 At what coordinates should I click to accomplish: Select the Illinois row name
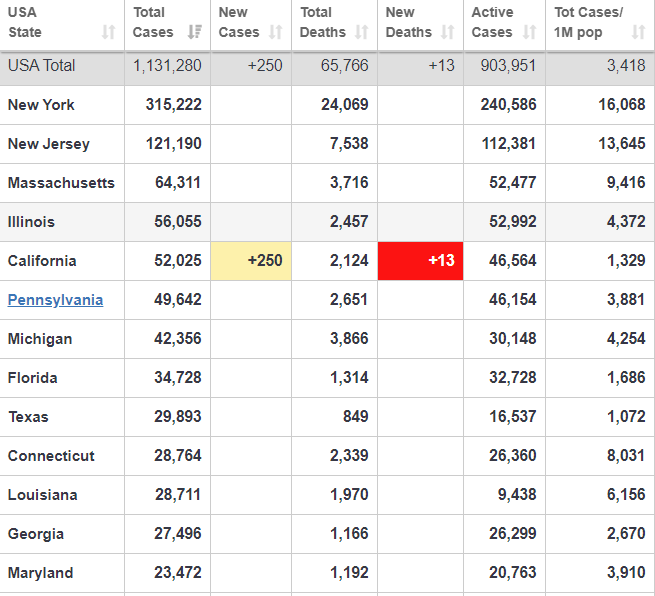(x=31, y=222)
